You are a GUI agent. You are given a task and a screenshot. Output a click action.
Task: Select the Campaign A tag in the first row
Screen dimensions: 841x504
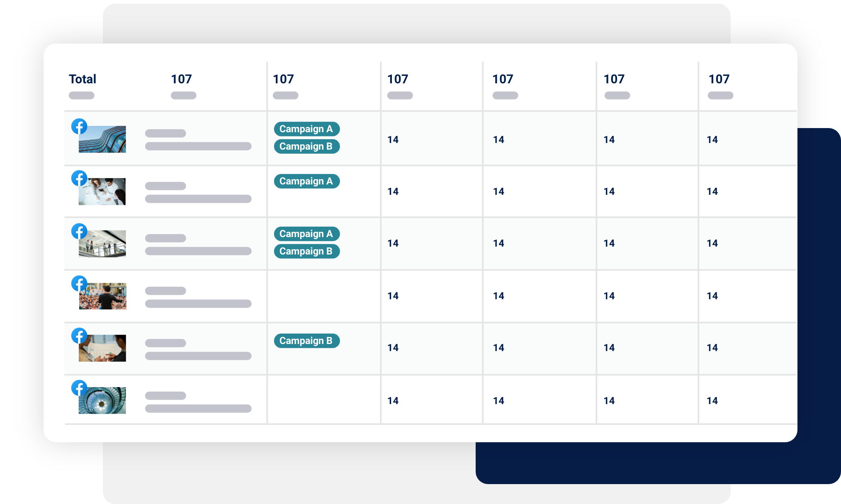306,129
